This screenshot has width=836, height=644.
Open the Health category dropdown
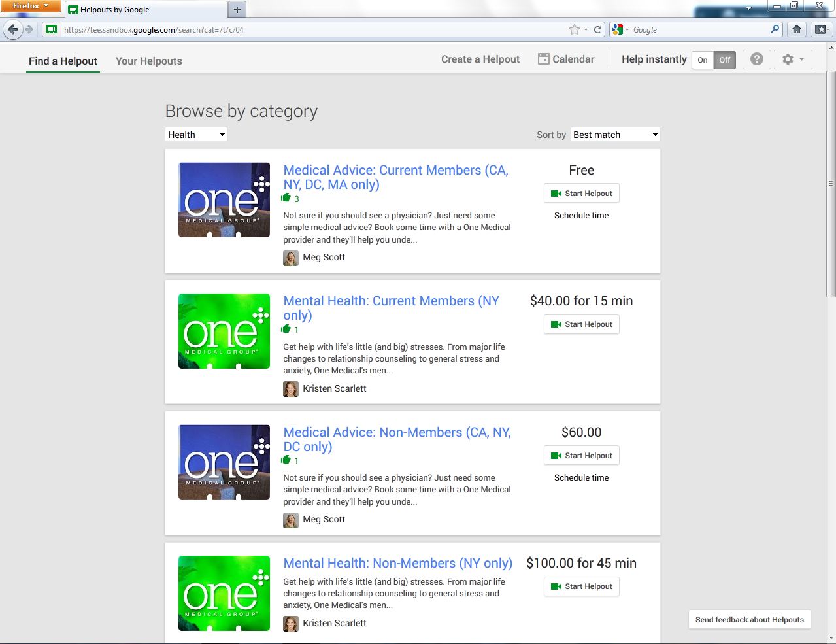coord(196,135)
